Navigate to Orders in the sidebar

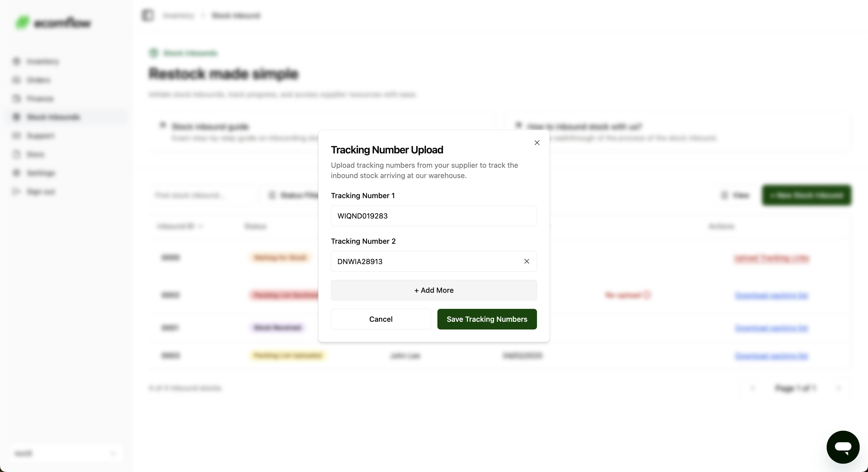[38, 80]
